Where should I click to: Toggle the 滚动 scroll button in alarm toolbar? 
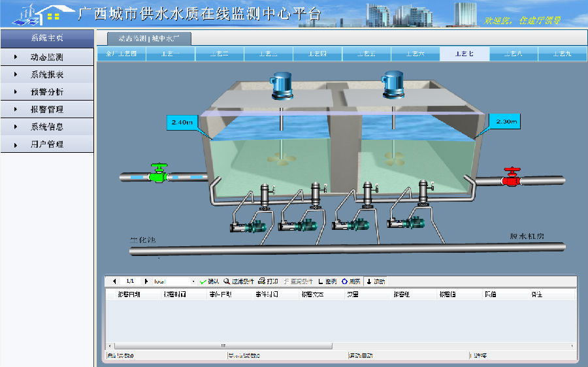[375, 281]
